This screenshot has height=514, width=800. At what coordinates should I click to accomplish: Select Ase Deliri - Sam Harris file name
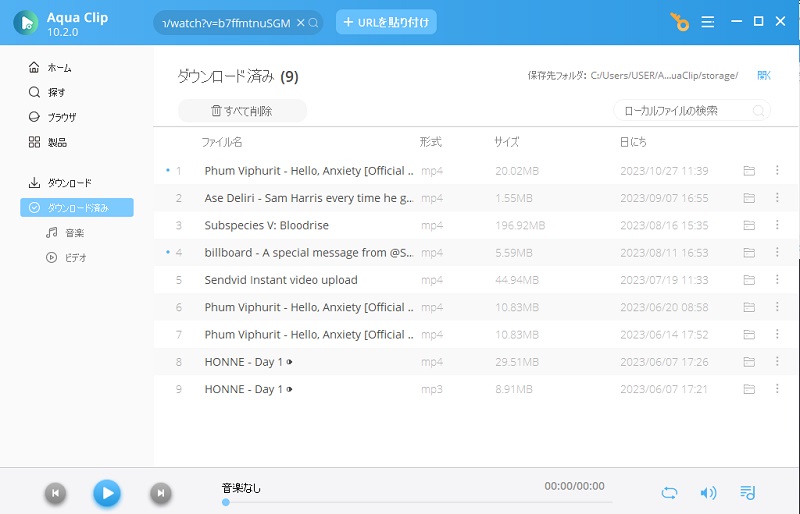pyautogui.click(x=309, y=198)
